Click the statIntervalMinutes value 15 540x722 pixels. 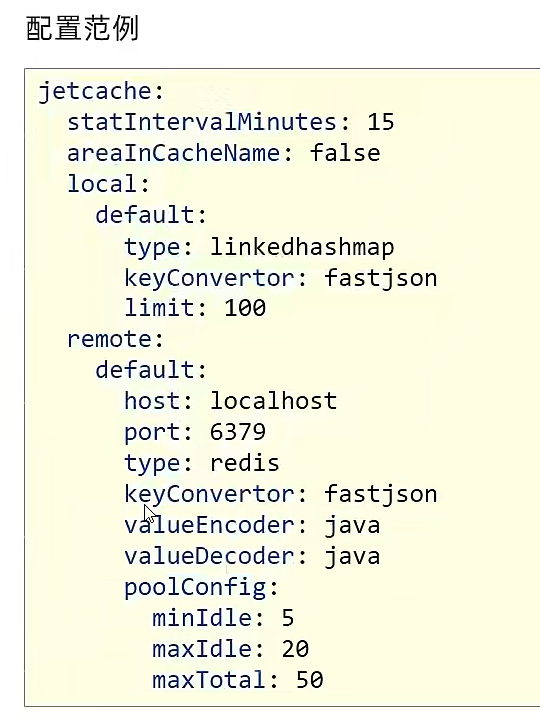(x=381, y=122)
